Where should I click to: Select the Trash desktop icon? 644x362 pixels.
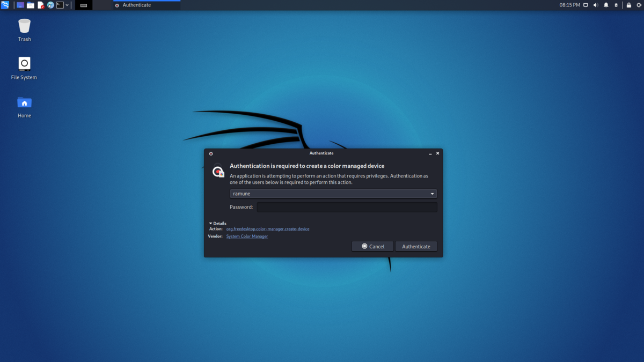click(24, 30)
